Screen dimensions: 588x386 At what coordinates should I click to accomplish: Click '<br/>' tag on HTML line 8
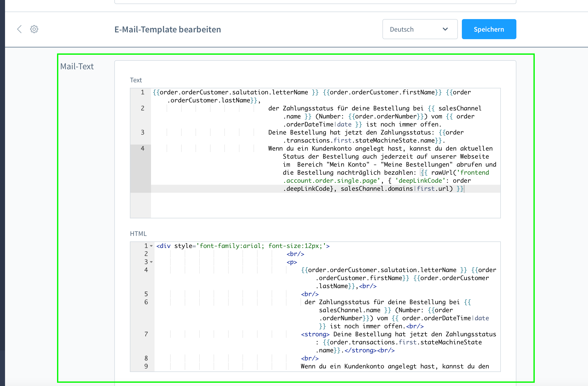point(310,358)
